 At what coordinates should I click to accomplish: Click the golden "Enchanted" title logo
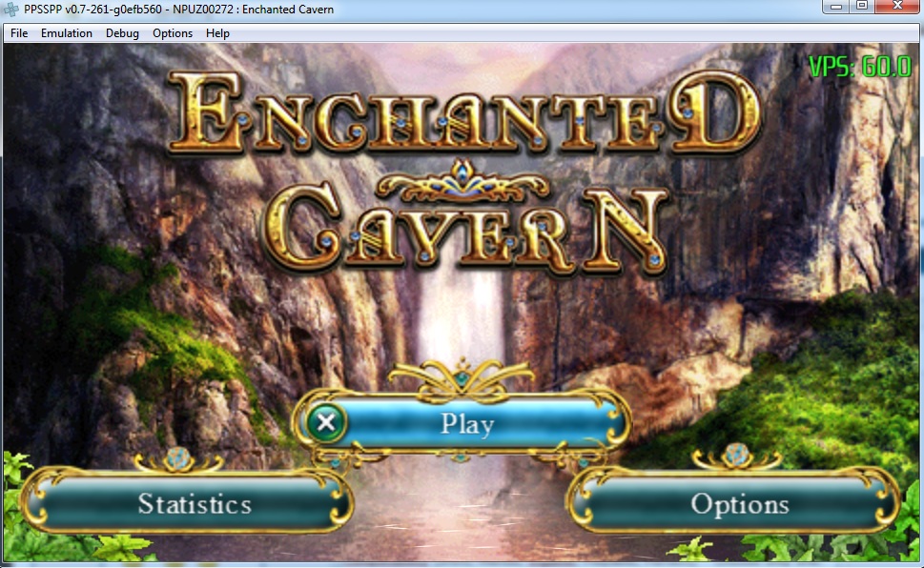467,114
